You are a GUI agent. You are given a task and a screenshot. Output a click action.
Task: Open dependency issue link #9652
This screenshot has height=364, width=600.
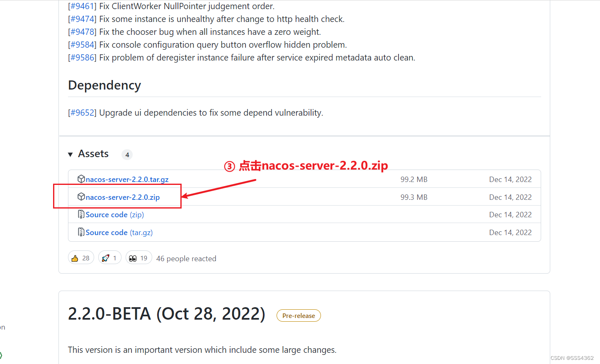coord(82,113)
